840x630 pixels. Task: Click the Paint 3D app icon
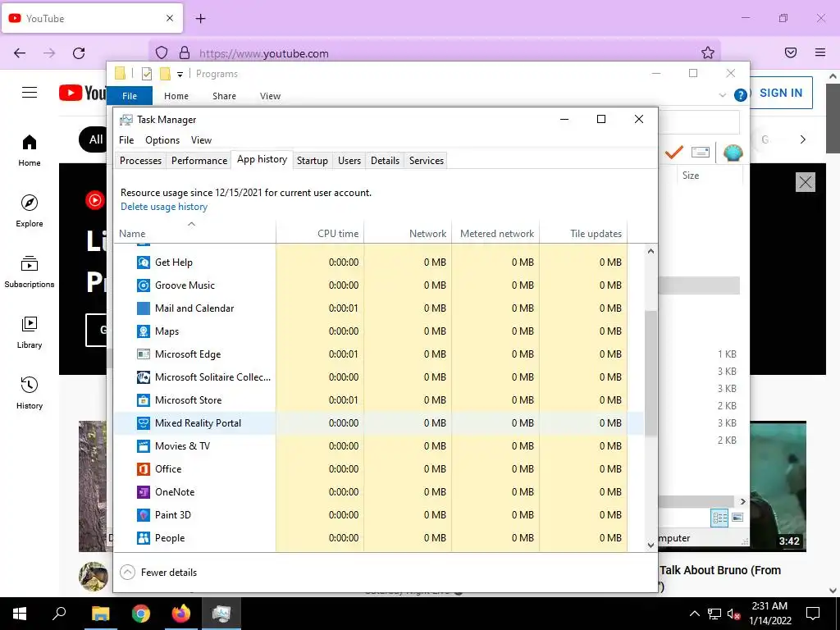[143, 515]
